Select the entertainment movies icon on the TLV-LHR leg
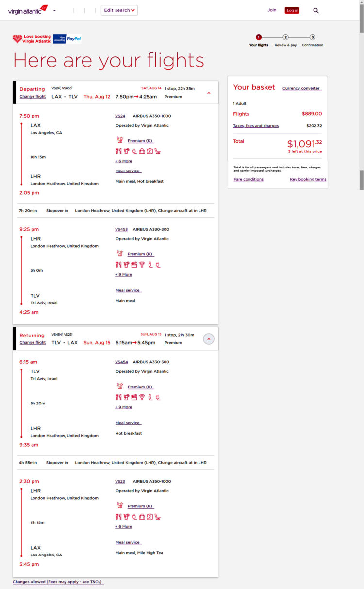Viewport: 364px width, 589px height. point(134,397)
